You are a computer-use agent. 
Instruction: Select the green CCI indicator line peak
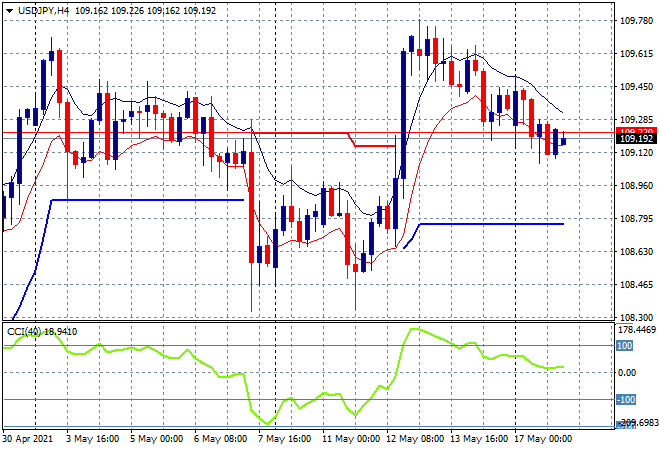[415, 329]
